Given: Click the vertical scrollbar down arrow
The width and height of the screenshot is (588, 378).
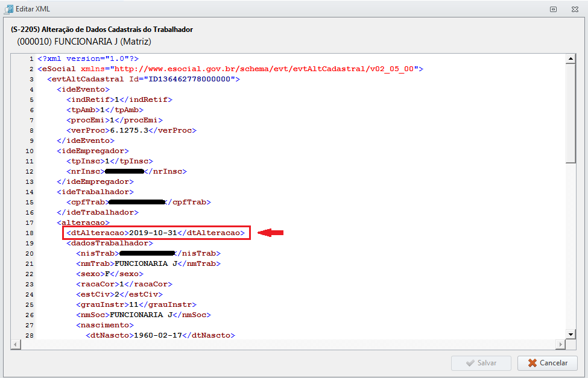Looking at the screenshot, I should click(571, 335).
